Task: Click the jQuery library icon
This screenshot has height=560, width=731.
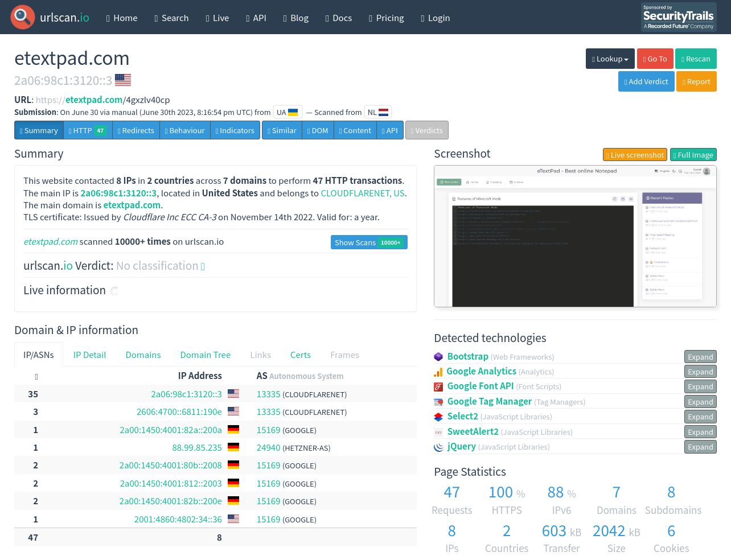Action: coord(438,447)
